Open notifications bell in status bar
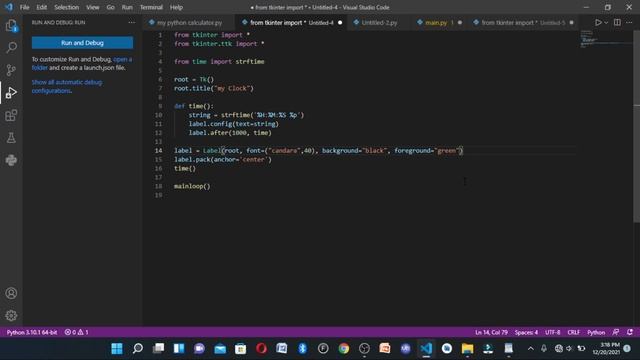This screenshot has width=640, height=360. point(630,332)
